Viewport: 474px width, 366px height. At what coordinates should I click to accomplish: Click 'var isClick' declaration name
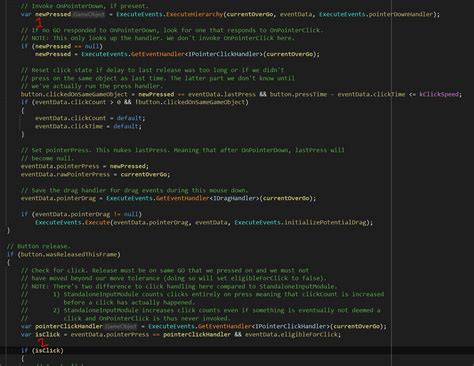[48, 334]
